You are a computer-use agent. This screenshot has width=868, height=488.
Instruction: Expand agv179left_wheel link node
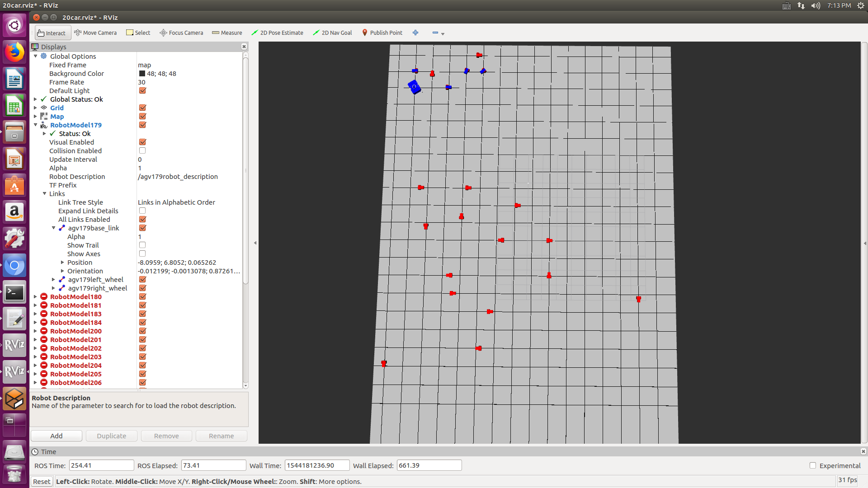coord(53,279)
